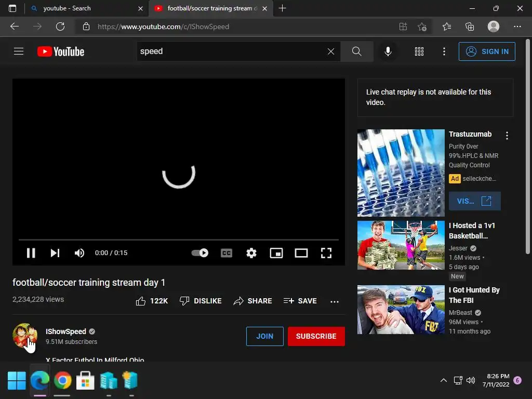Select the football/soccer training stream tab

(x=210, y=8)
